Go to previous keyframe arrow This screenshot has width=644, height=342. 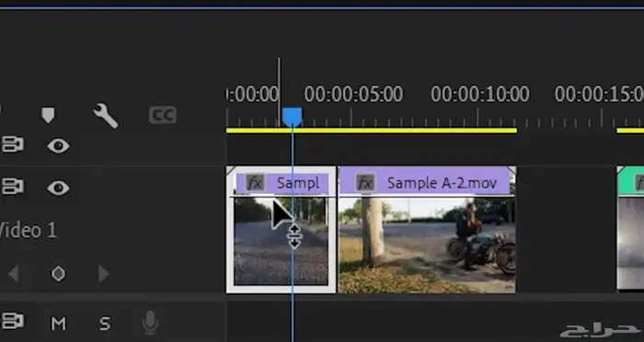coord(14,273)
